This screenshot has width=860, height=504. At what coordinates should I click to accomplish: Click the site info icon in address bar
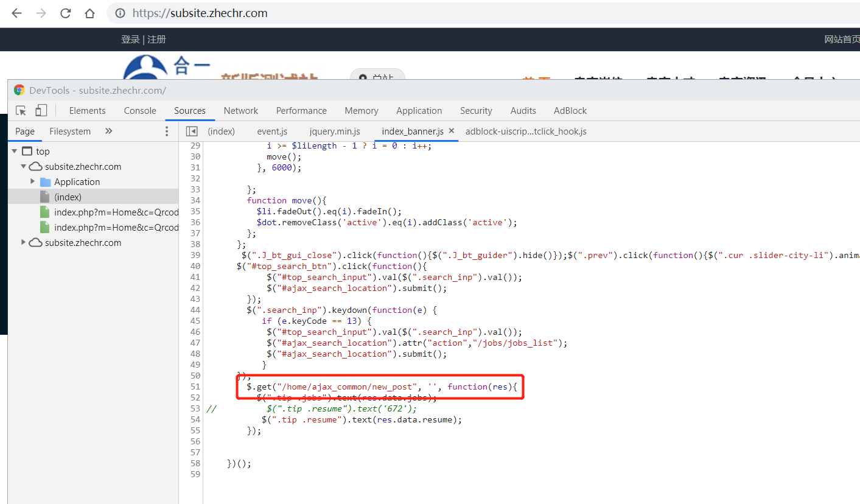[x=121, y=13]
